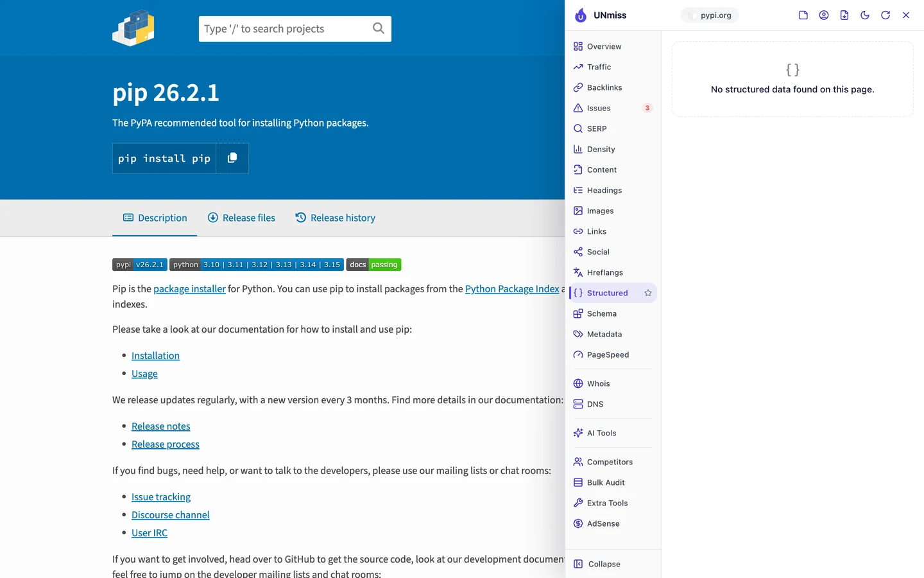Copy the pip install command

click(x=232, y=158)
